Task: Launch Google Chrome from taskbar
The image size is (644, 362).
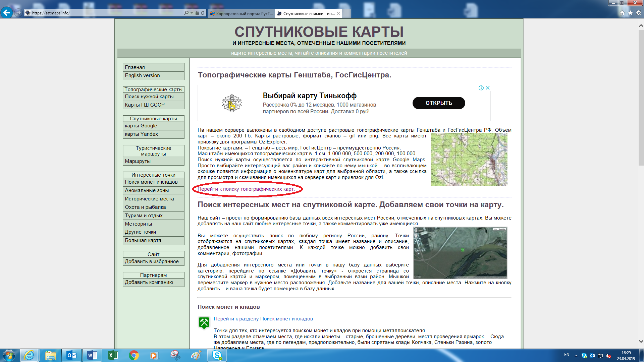Action: 134,355
